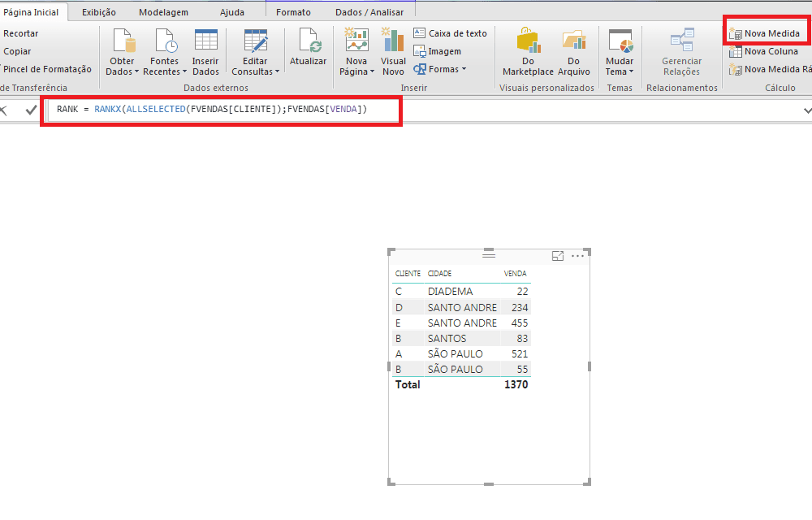Add a Nova Página
Screen dimensions: 812x520
click(x=356, y=52)
